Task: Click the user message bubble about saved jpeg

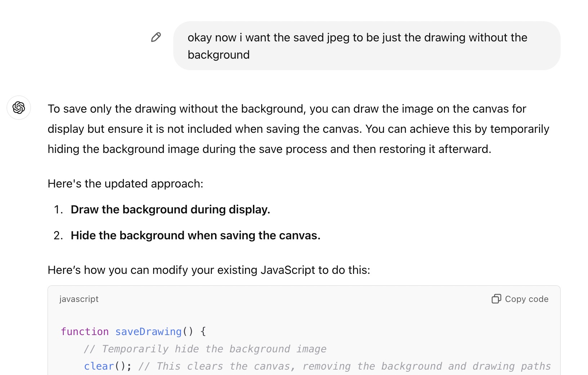Action: pos(366,46)
